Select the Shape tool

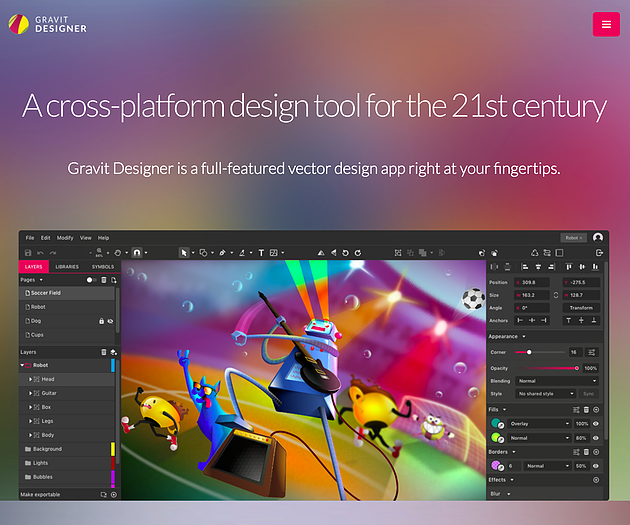click(x=204, y=253)
